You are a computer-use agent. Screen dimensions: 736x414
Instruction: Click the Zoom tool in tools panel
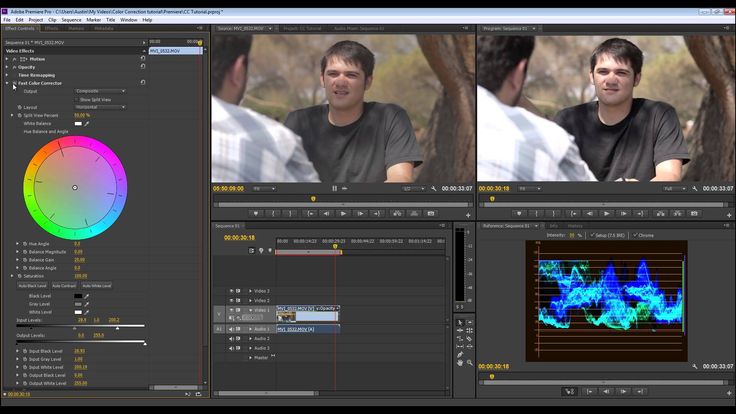tap(469, 362)
